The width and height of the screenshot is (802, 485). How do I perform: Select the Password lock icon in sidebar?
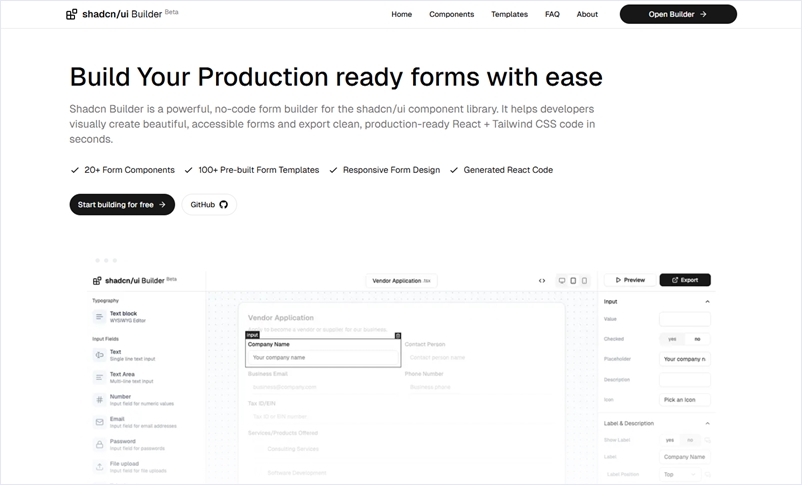click(x=99, y=443)
